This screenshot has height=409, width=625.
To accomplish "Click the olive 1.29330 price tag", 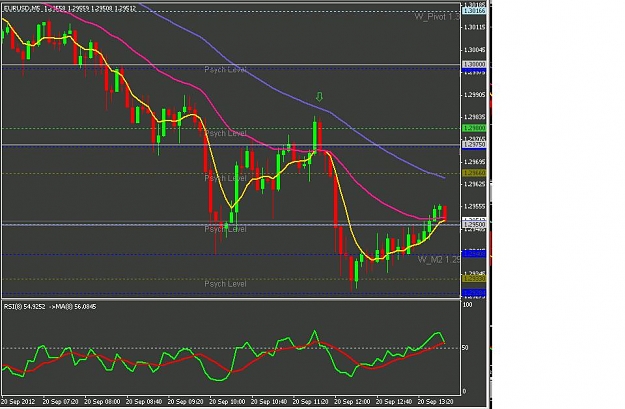I will tap(474, 279).
